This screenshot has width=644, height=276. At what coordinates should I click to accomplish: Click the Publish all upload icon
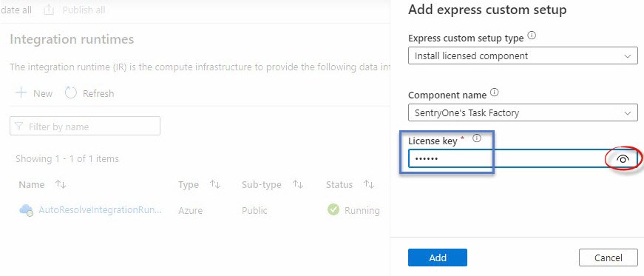(x=49, y=10)
